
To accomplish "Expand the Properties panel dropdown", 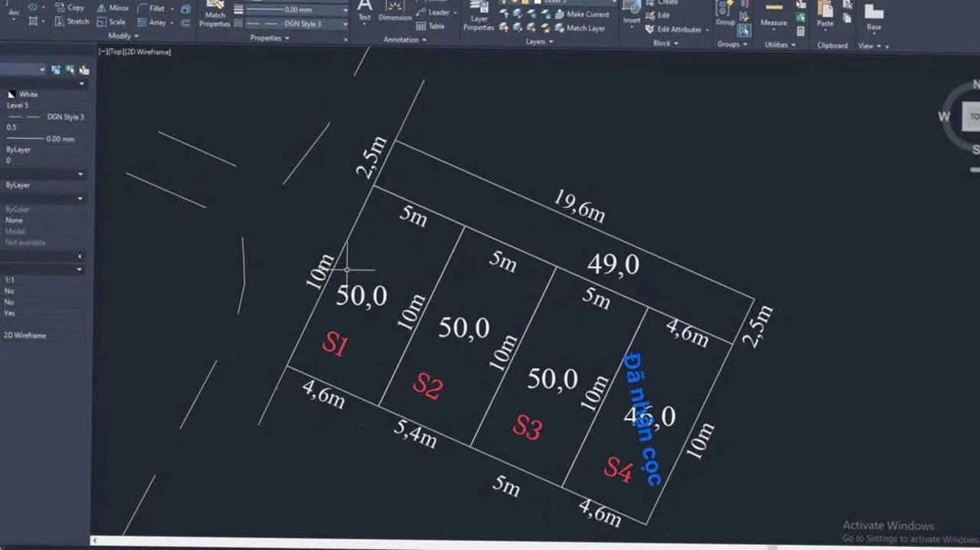I will click(269, 38).
